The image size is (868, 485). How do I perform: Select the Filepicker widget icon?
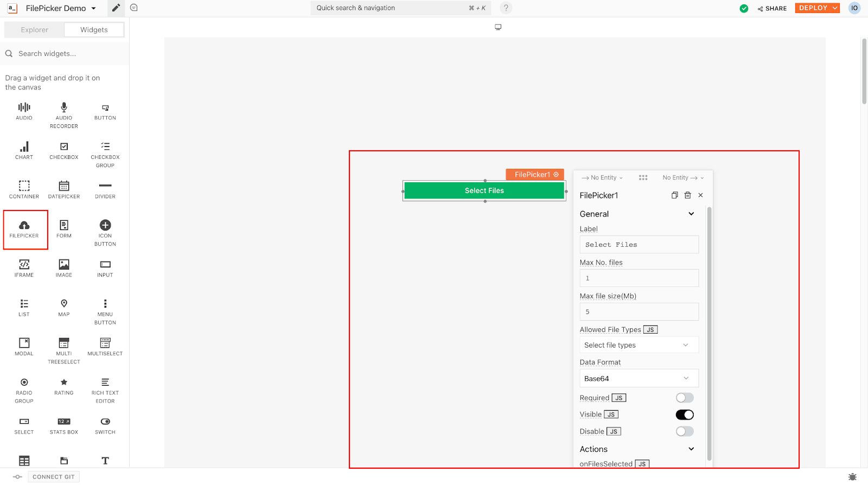pos(24,226)
